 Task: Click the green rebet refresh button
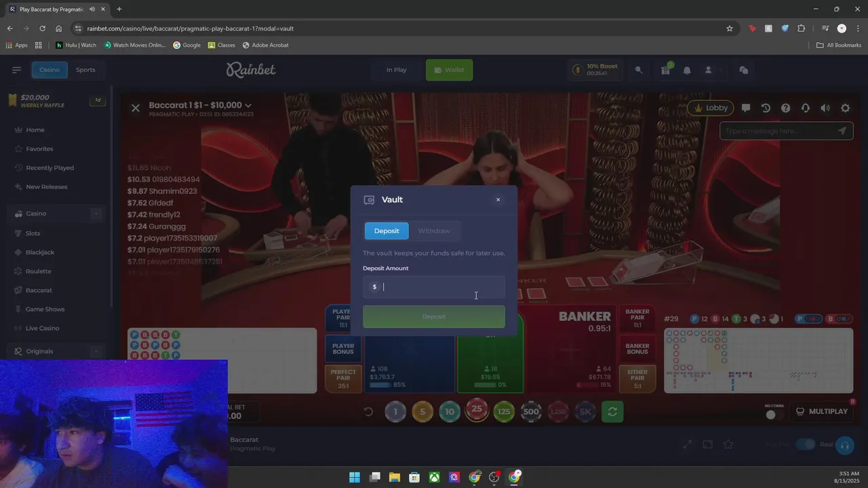tap(612, 411)
